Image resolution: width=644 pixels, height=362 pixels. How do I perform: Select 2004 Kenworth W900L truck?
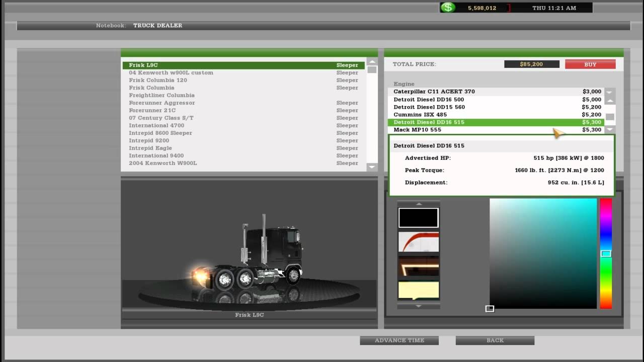click(x=244, y=163)
